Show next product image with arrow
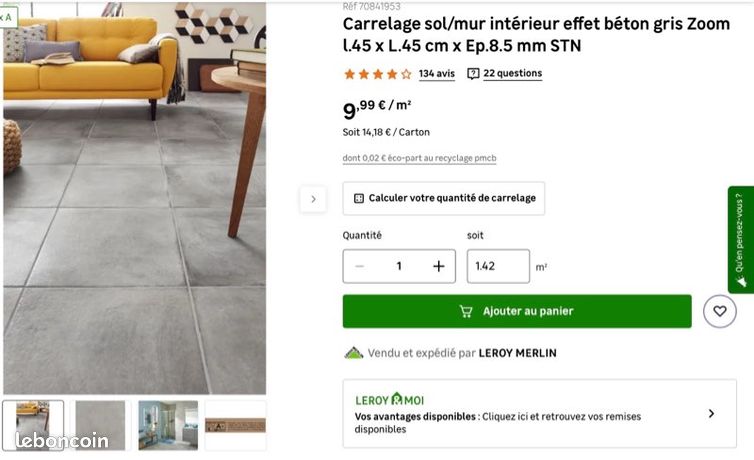754x460 pixels. 313,199
